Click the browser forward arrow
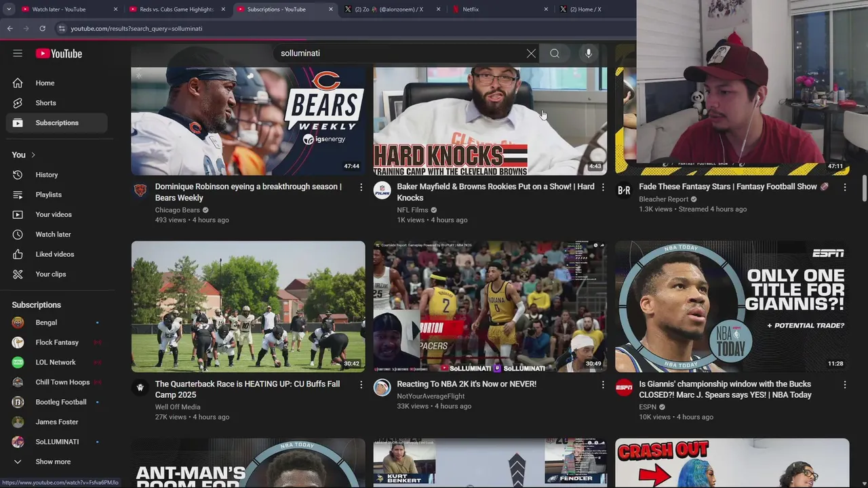This screenshot has height=488, width=868. [26, 28]
